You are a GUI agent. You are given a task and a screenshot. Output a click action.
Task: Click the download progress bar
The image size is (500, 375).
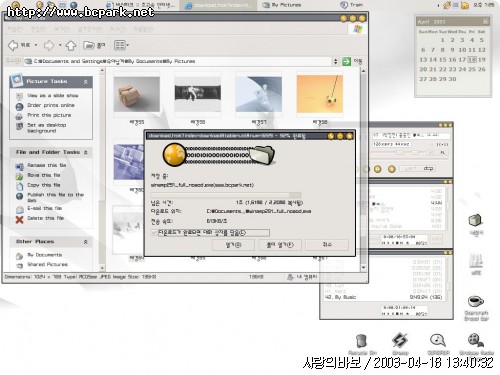pos(226,195)
